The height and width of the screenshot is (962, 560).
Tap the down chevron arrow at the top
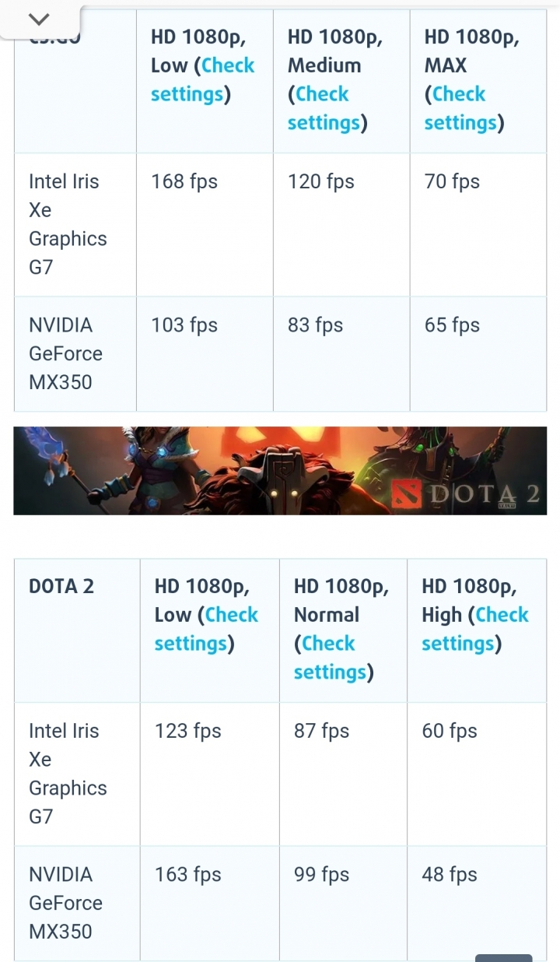pyautogui.click(x=39, y=19)
